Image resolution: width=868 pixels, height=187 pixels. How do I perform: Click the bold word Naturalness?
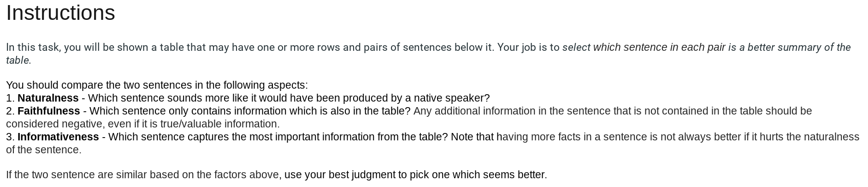[48, 98]
